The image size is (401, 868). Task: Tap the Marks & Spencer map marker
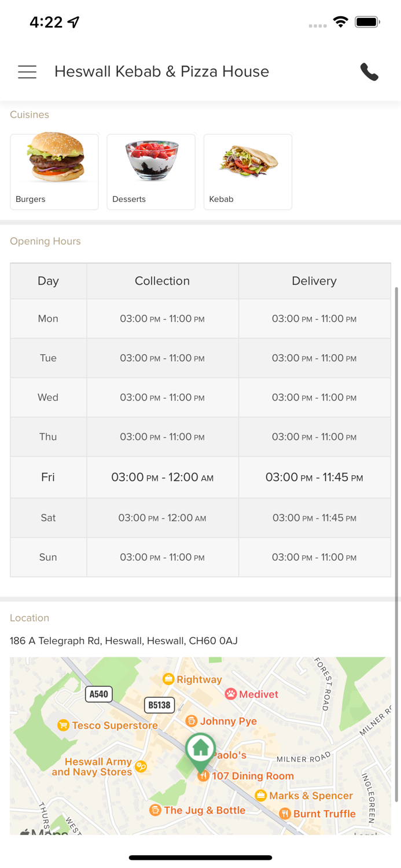coord(261,796)
